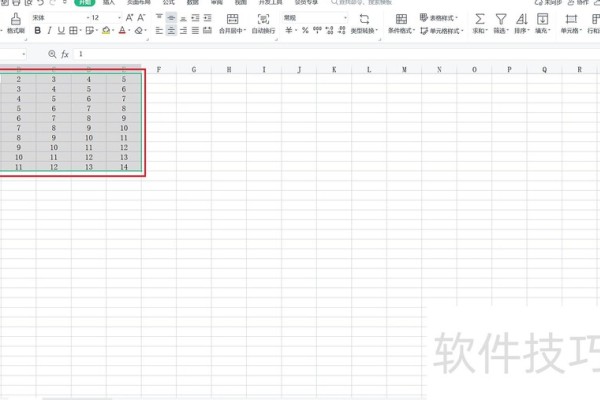Apply percent style format

point(305,30)
